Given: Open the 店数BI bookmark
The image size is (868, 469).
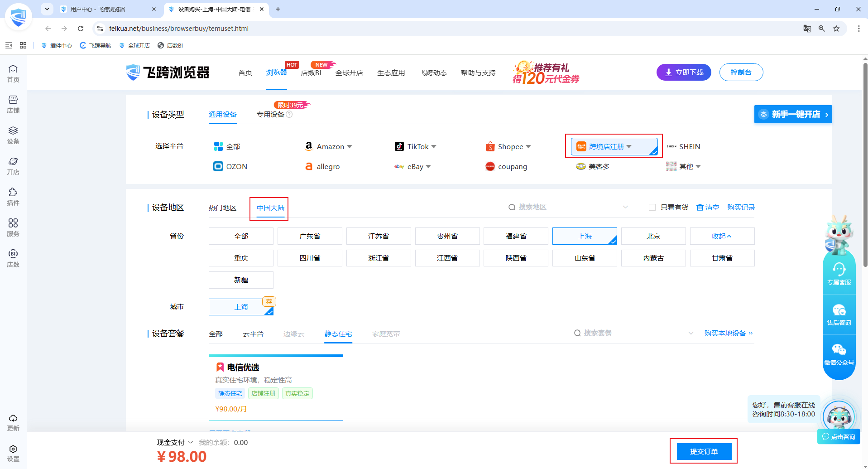Looking at the screenshot, I should click(170, 45).
